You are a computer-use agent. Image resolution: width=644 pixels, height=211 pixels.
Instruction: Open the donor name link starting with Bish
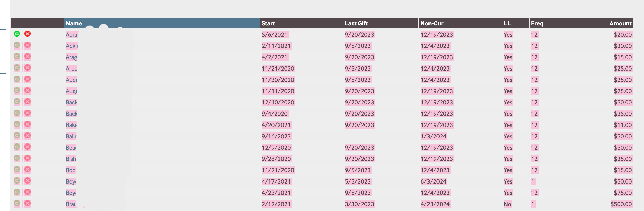[71, 159]
